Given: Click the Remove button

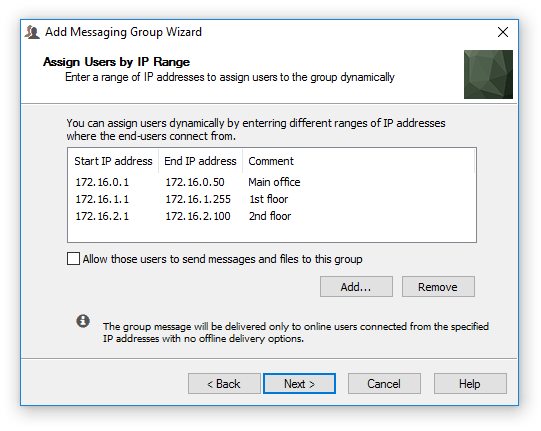Looking at the screenshot, I should point(438,286).
